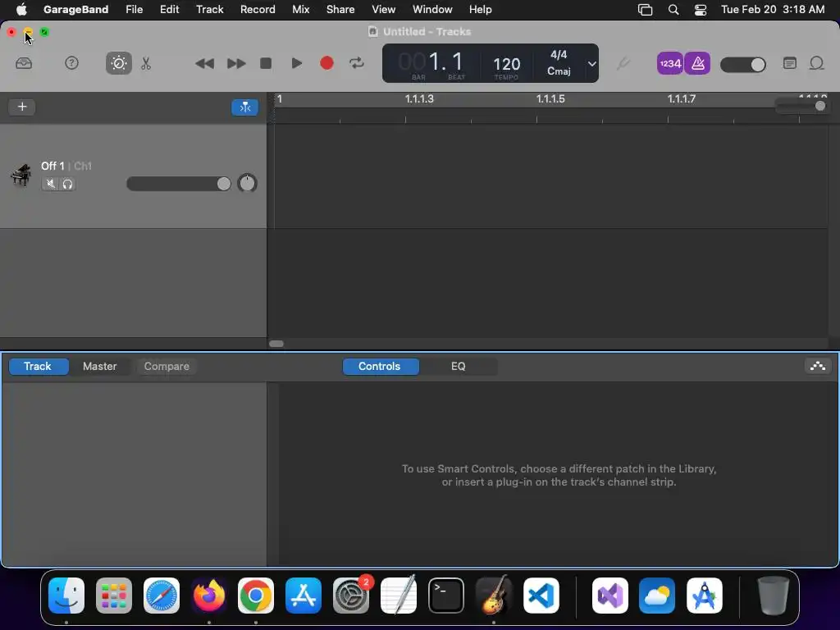Screen dimensions: 840x630
Task: Select the Off 1 track name
Action: click(x=52, y=166)
